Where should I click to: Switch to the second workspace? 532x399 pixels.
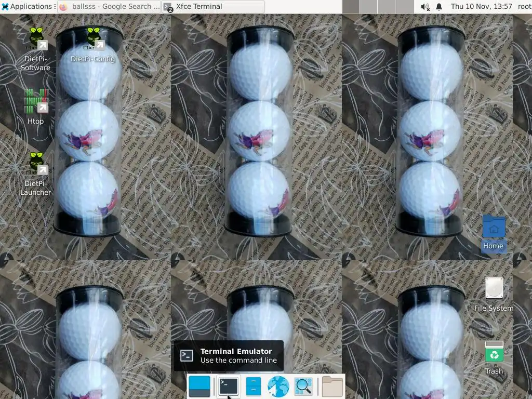[x=369, y=6]
